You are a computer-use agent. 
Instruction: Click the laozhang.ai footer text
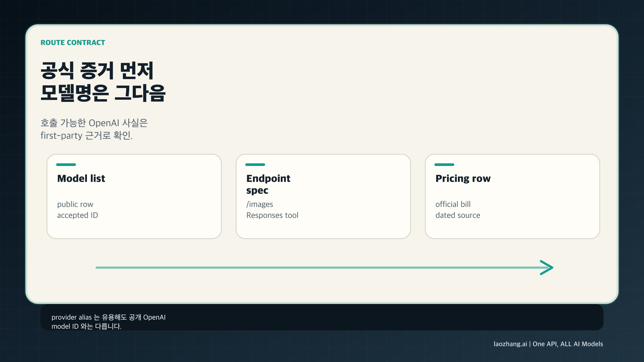pos(510,344)
